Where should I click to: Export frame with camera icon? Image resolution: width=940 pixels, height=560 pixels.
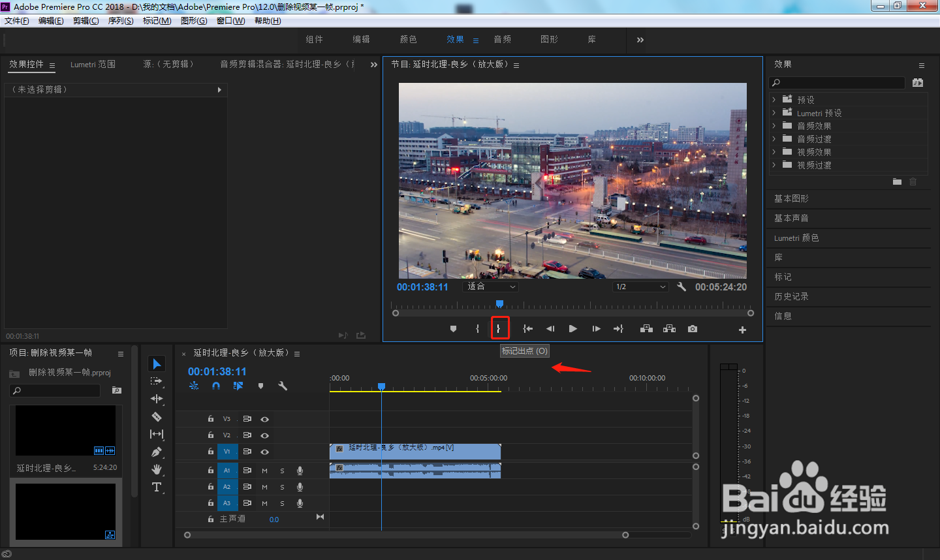pos(693,329)
